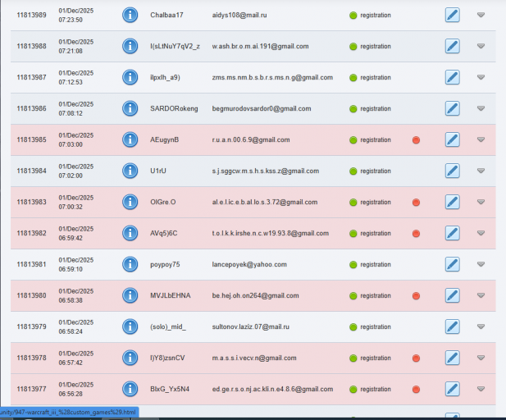The height and width of the screenshot is (420, 506).
Task: Click username OlGre.O
Action: tap(163, 202)
